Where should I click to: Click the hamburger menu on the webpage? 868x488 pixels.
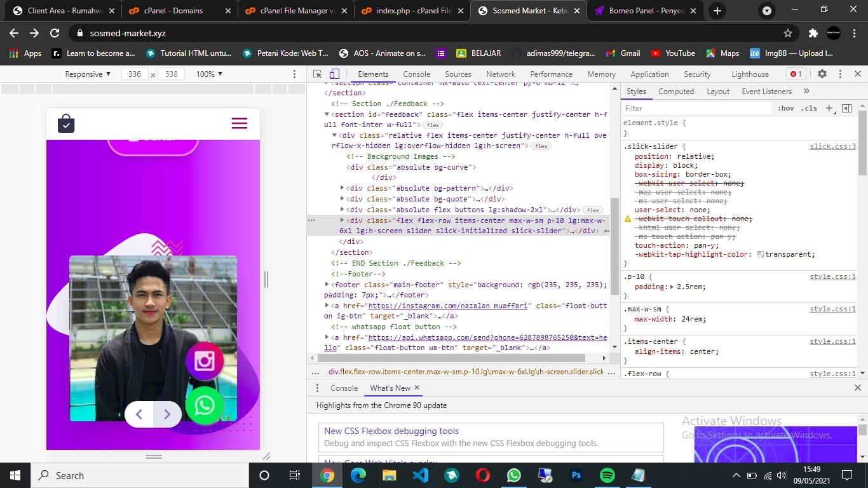pos(240,123)
